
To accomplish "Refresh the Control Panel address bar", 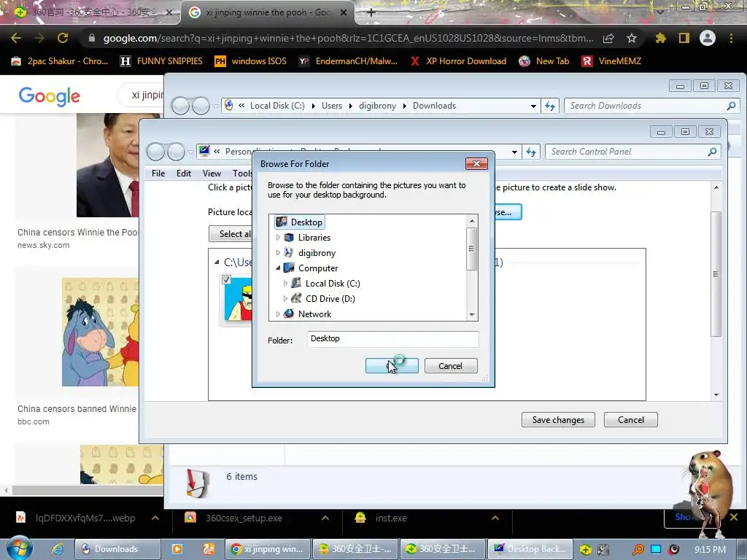I will (x=531, y=152).
